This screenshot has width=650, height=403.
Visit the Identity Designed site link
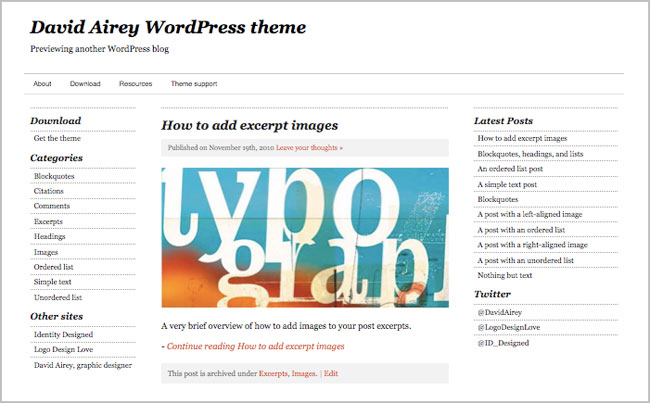coord(63,335)
